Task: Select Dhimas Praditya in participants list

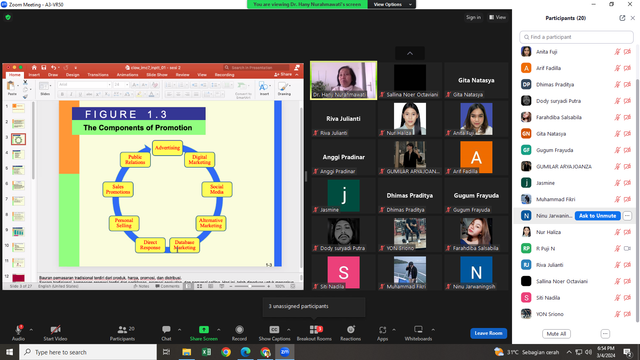Action: 555,84
